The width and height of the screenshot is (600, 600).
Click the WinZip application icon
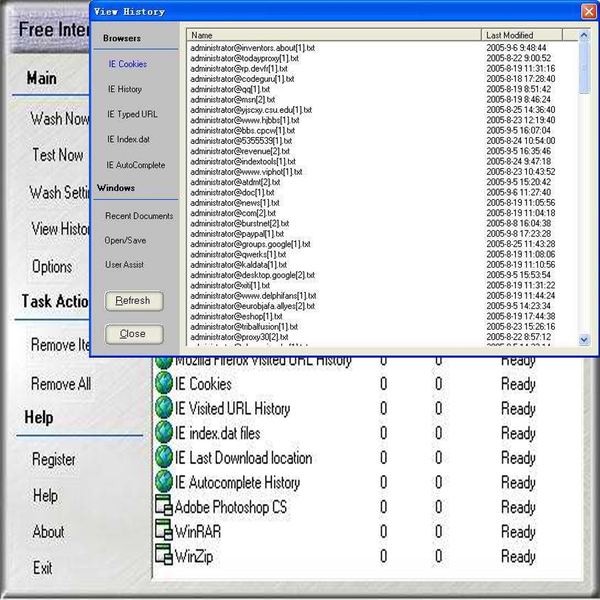(164, 555)
